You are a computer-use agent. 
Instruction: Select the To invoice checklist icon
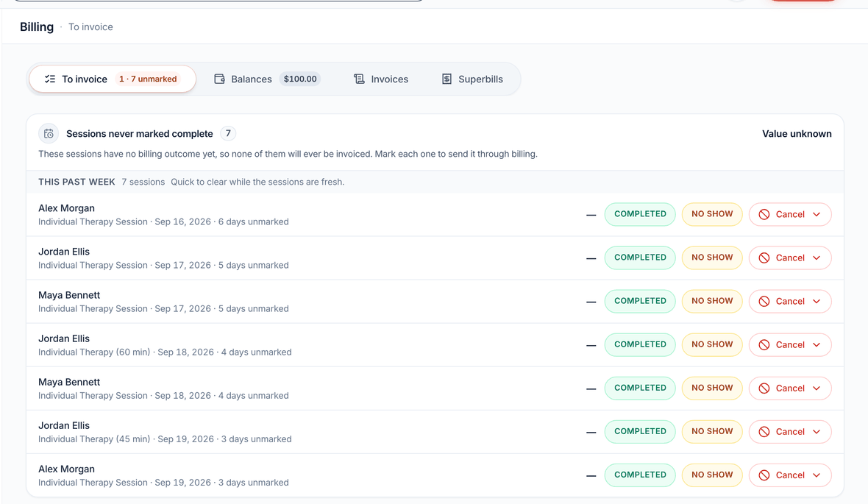pyautogui.click(x=50, y=79)
